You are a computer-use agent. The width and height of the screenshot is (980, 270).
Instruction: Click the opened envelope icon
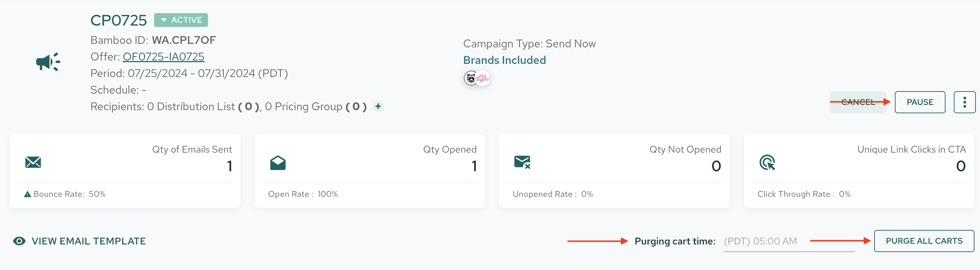point(278,163)
